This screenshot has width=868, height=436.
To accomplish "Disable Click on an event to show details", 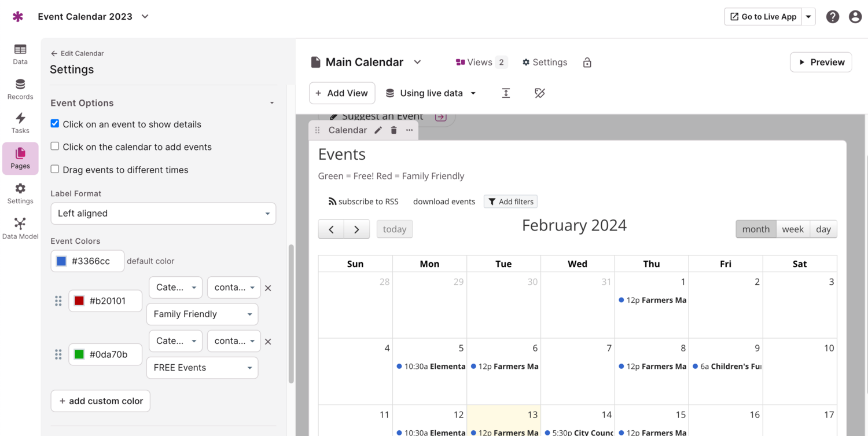I will (x=54, y=123).
